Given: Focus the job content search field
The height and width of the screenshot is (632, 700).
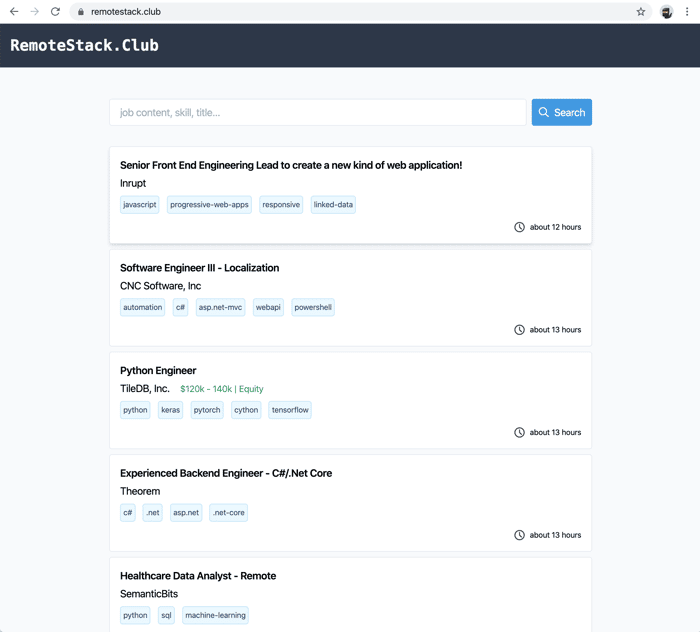Looking at the screenshot, I should [x=317, y=112].
